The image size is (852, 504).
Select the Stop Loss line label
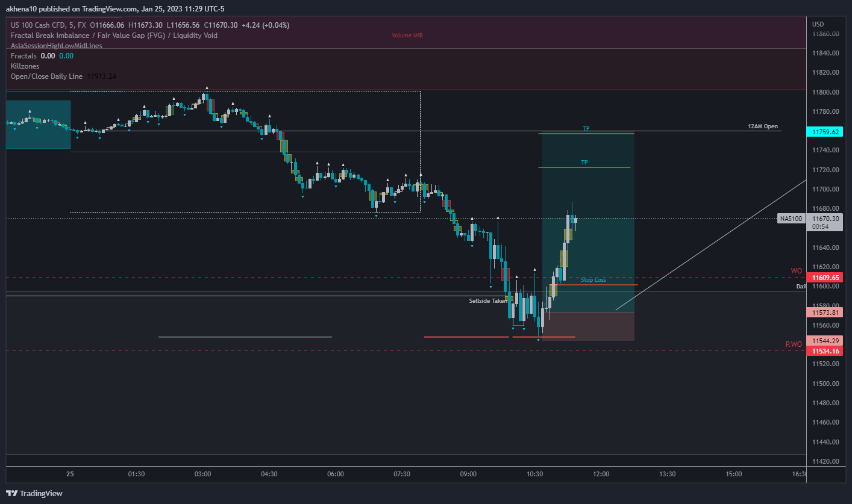(x=594, y=280)
